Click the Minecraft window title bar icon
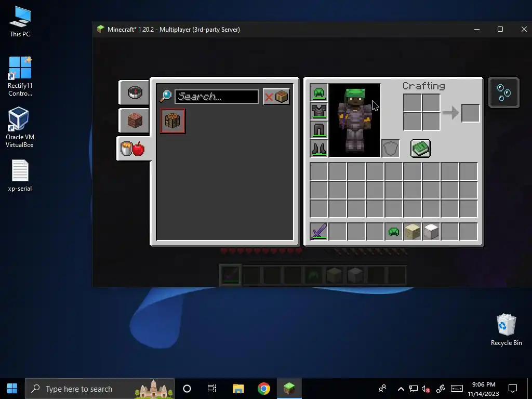The height and width of the screenshot is (399, 532). (x=100, y=29)
